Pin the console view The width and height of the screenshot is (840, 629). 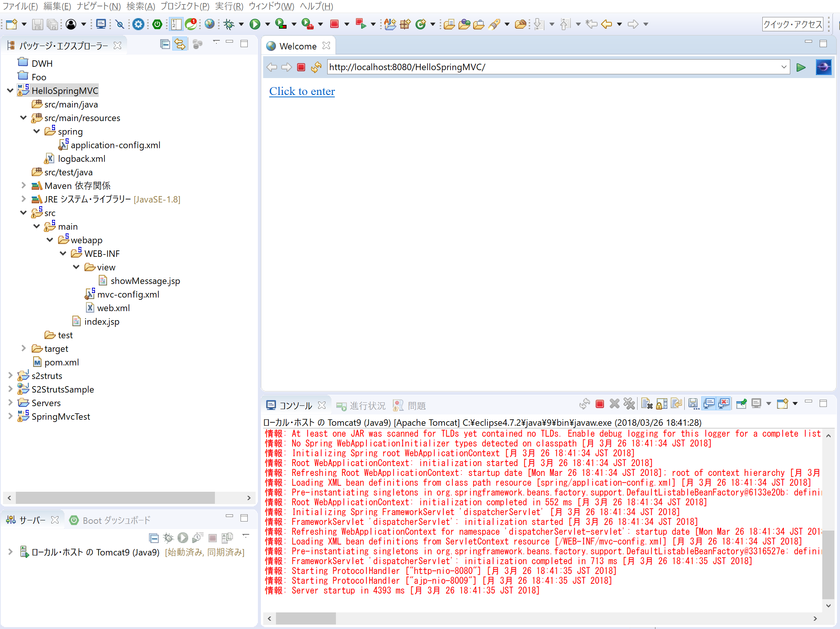pos(742,404)
